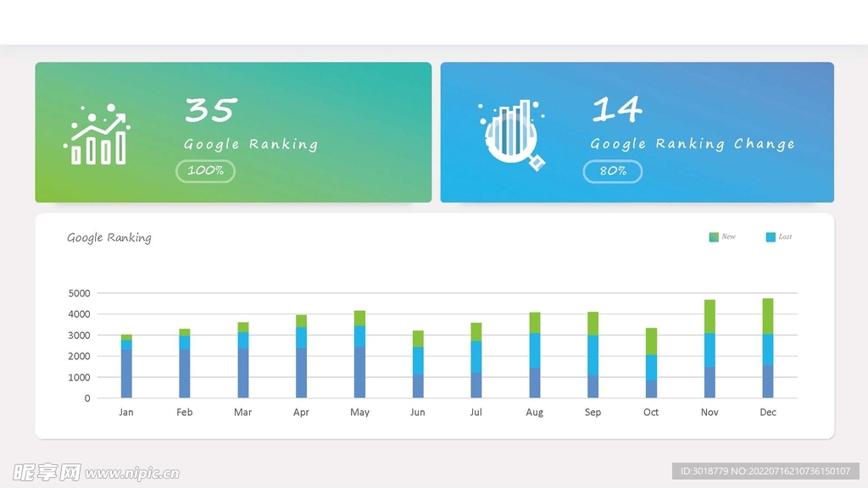Click the number 35 on green card
Screen dimensions: 868x488
209,110
